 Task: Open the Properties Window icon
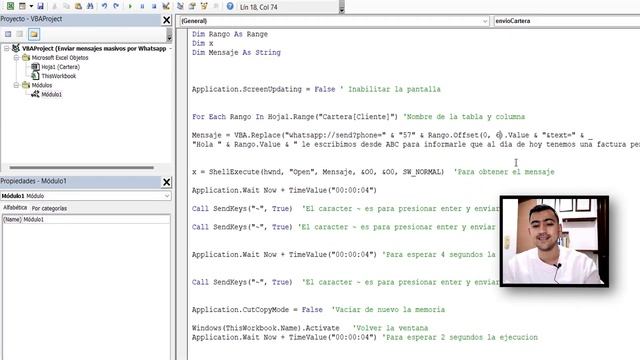pos(192,6)
